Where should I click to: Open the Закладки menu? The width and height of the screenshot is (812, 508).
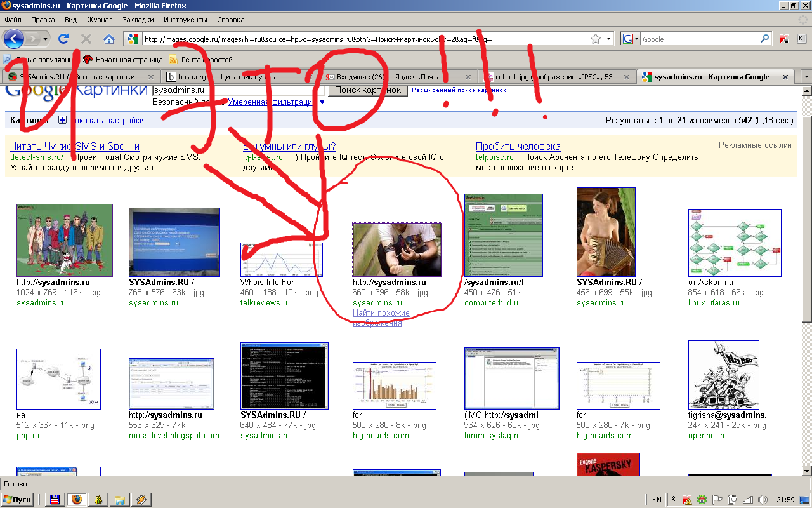click(x=138, y=20)
